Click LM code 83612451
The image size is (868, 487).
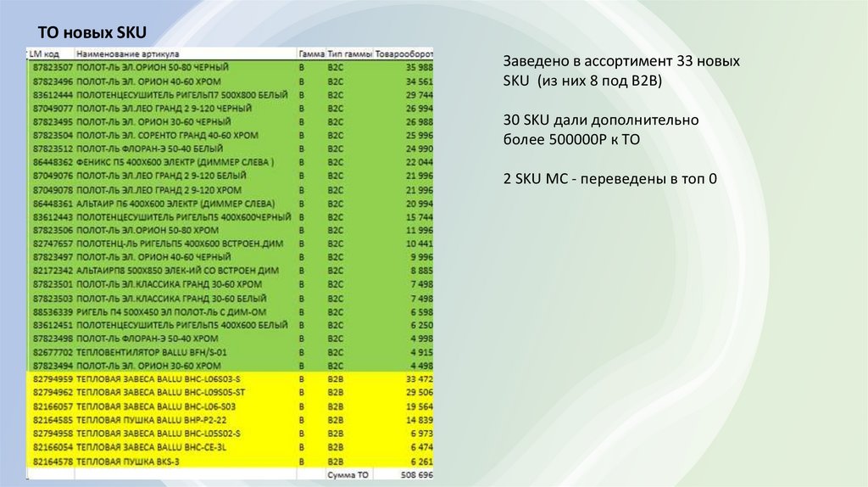point(53,325)
